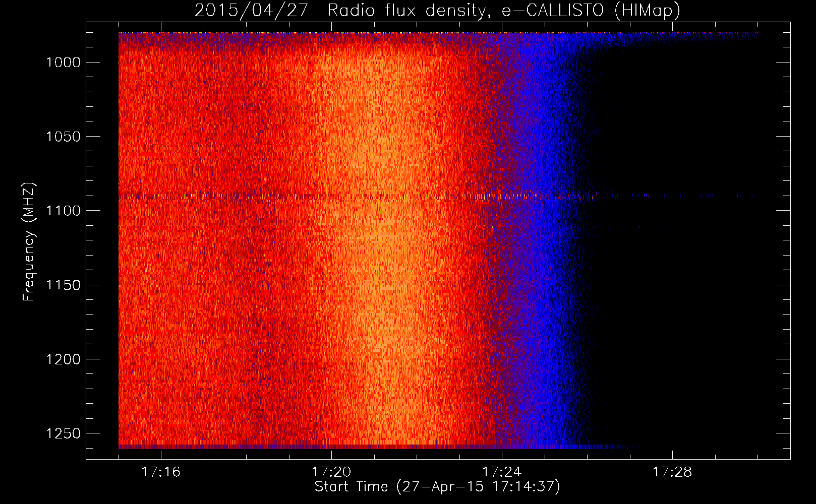Select the 1250 frequency axis label

pyautogui.click(x=63, y=433)
